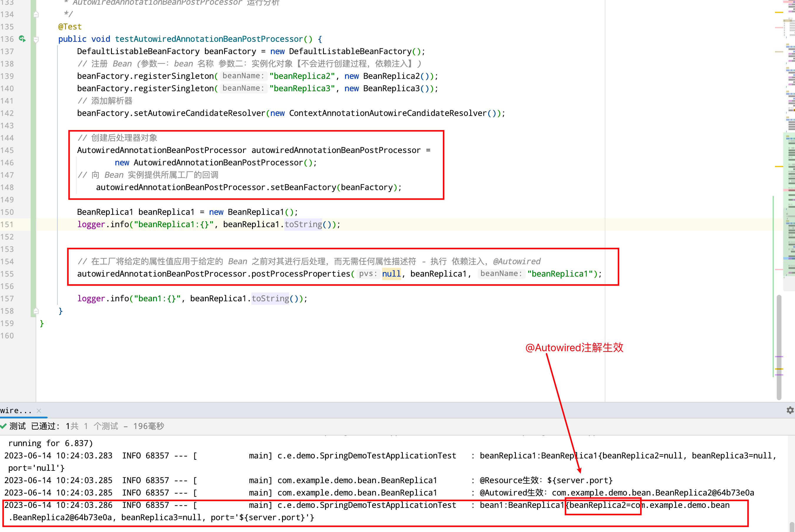Click the comment fold marker on line 134
The height and width of the screenshot is (532, 795).
click(x=36, y=14)
